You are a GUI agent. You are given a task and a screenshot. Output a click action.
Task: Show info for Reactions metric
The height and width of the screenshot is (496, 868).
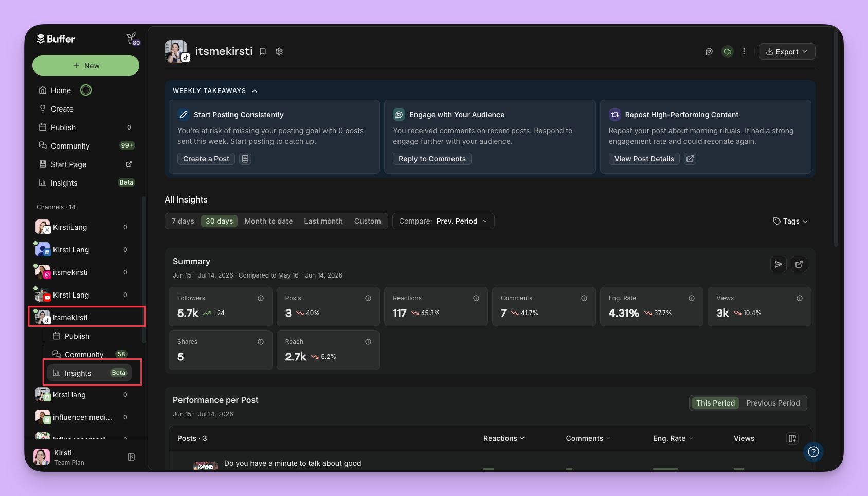click(x=476, y=298)
